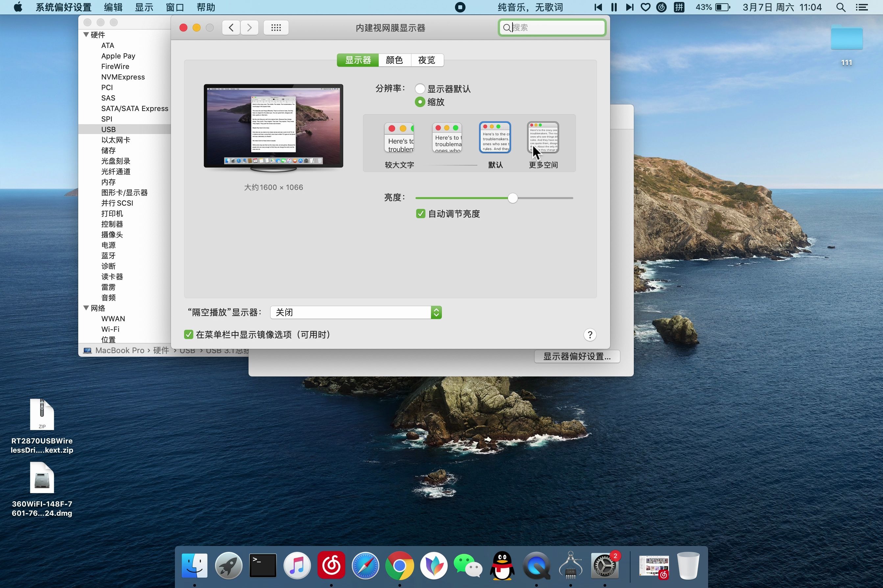Open QuickTime Player in Dock
The width and height of the screenshot is (883, 588).
[536, 566]
